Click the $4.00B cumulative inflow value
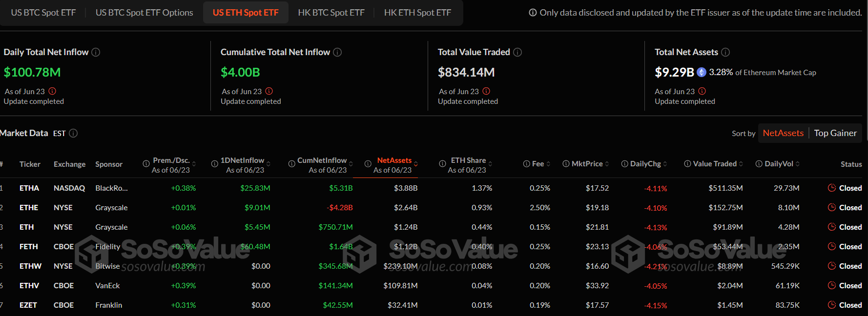Screen dimensions: 868x316 point(240,72)
